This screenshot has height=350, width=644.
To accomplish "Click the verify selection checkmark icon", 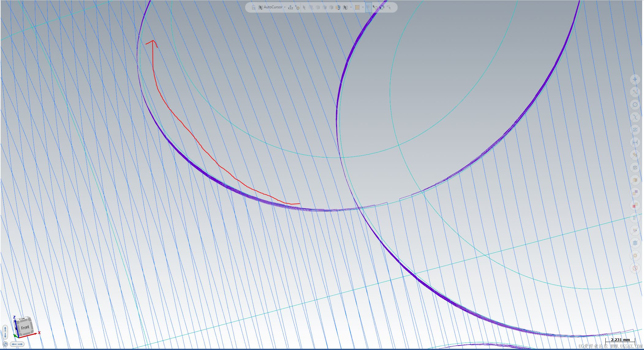I will tap(375, 7).
